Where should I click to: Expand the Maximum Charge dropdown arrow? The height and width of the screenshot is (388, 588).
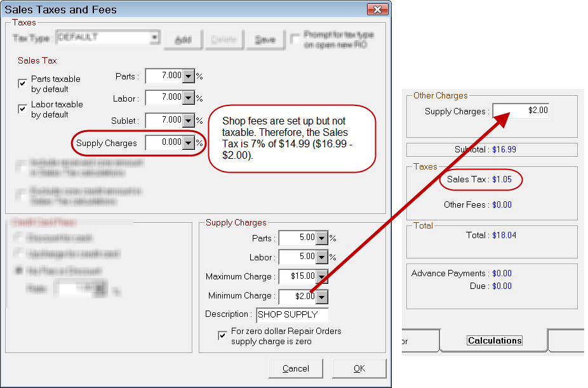pos(322,277)
